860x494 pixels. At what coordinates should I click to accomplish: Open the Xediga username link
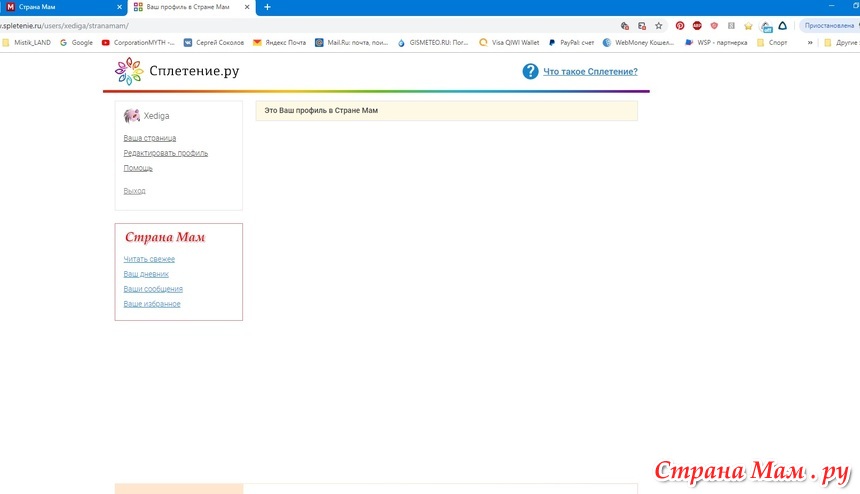point(156,116)
